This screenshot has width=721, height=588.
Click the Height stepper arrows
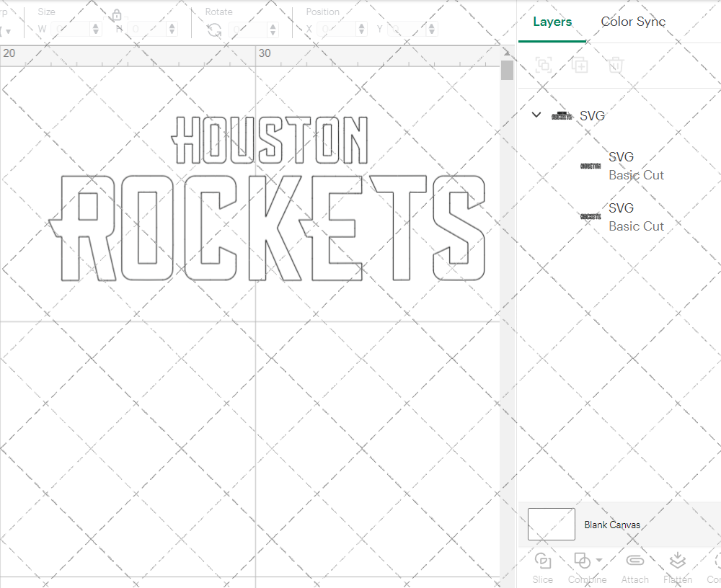click(x=172, y=29)
